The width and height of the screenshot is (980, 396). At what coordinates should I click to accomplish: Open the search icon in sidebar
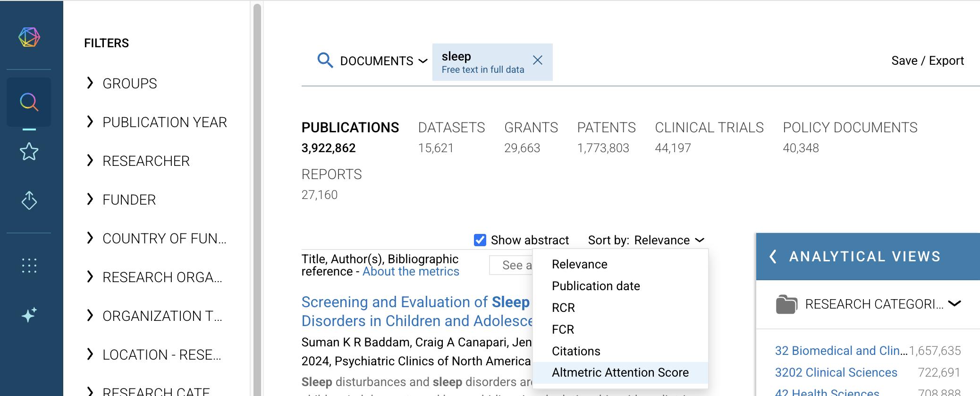point(29,102)
